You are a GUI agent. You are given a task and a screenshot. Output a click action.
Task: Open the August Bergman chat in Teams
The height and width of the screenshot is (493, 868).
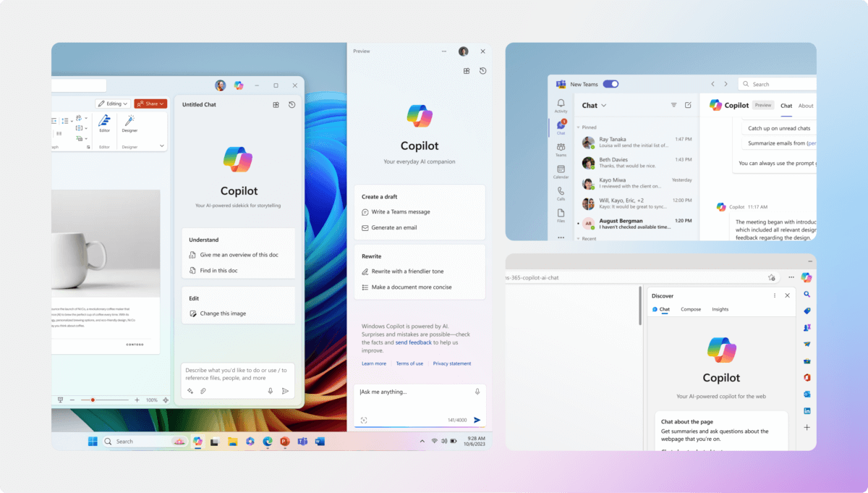[637, 223]
